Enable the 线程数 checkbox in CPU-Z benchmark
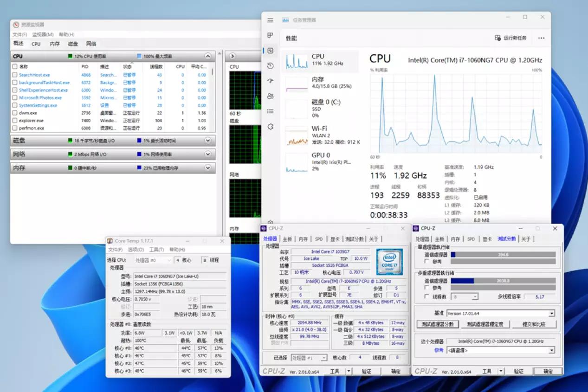 427,297
